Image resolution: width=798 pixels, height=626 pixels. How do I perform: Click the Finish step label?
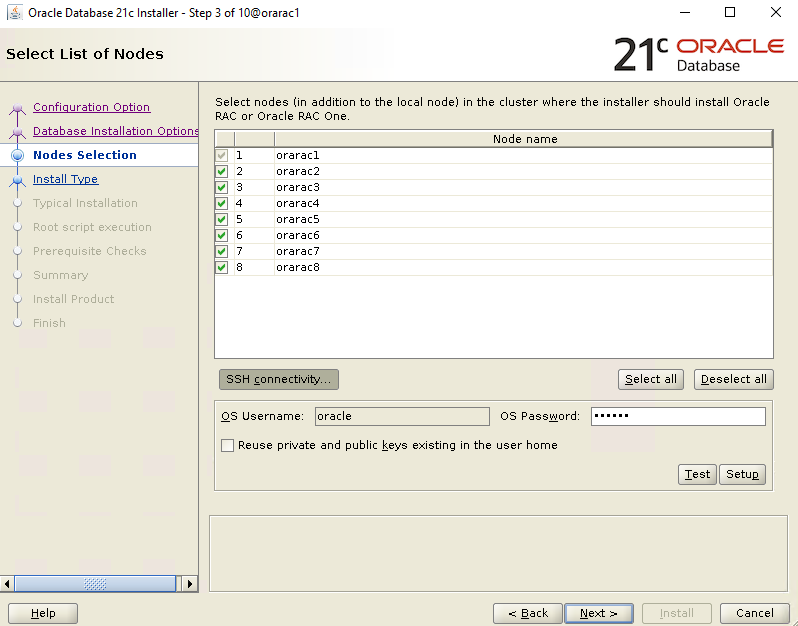(49, 323)
